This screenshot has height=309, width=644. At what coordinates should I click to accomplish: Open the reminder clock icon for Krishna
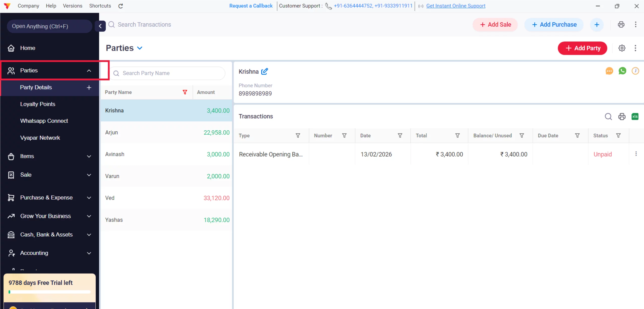(635, 71)
